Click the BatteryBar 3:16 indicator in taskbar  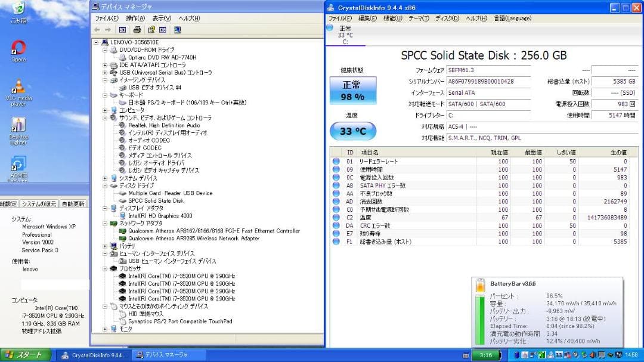click(x=486, y=355)
